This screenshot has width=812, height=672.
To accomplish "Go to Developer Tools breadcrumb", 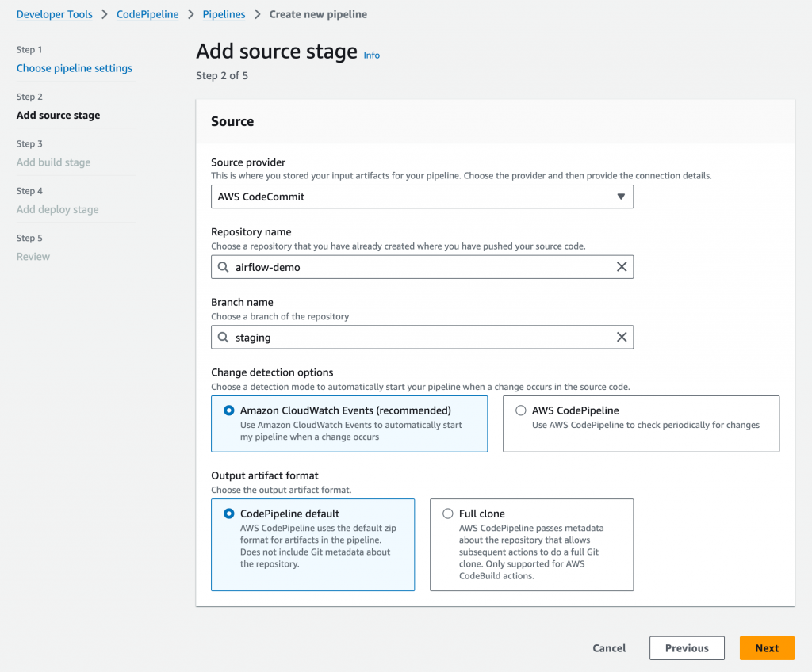I will click(x=54, y=14).
